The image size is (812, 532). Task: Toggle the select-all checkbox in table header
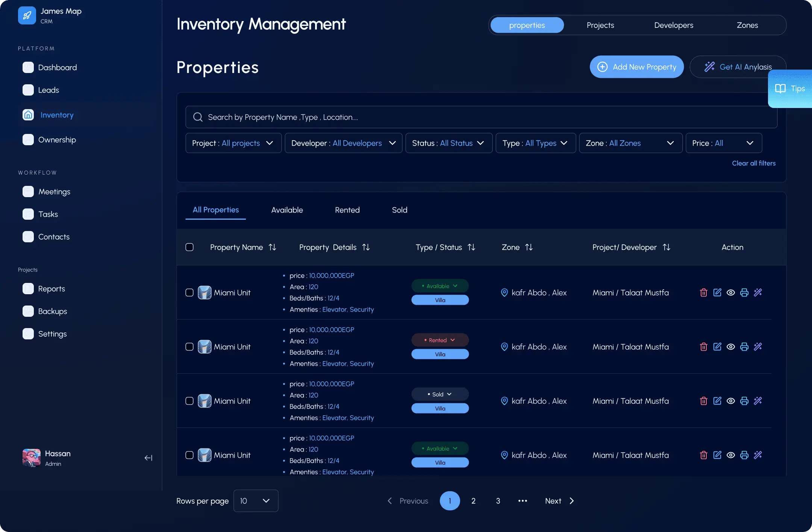coord(190,247)
